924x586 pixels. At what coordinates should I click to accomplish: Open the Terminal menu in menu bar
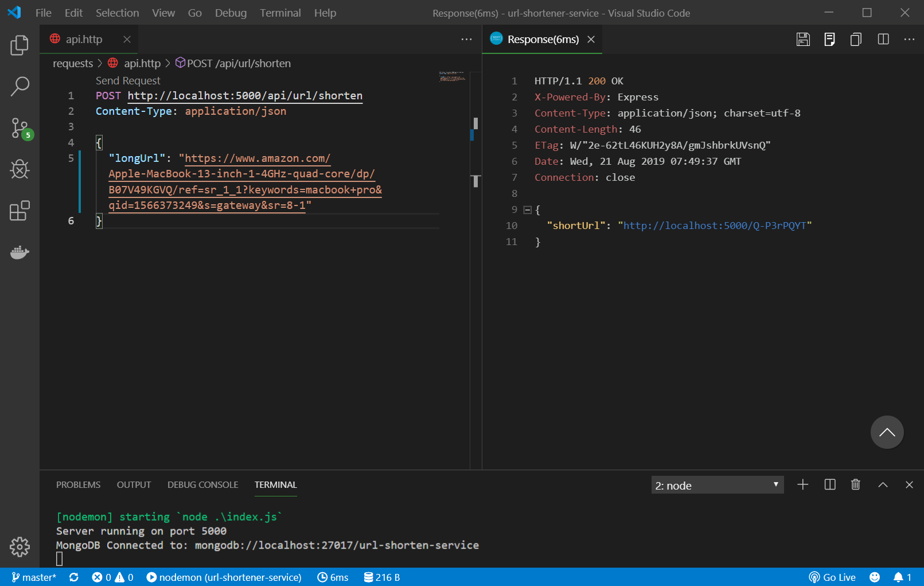[x=280, y=13]
